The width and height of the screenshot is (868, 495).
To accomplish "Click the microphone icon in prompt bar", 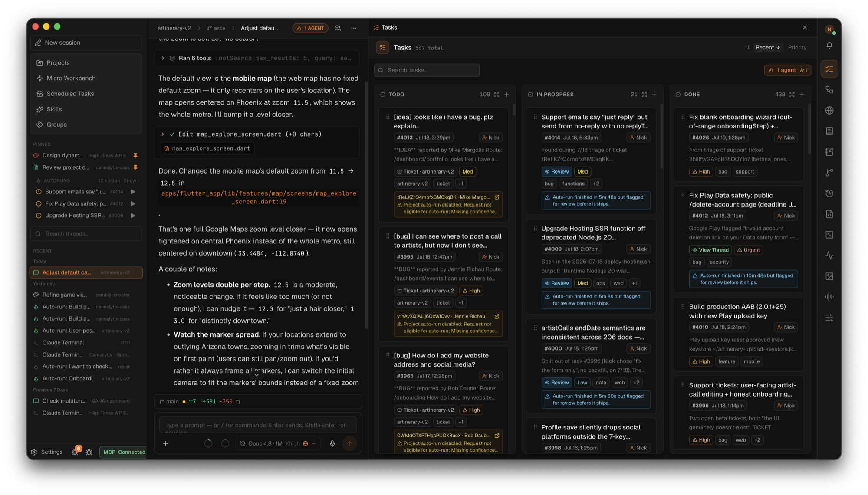I will coord(332,443).
